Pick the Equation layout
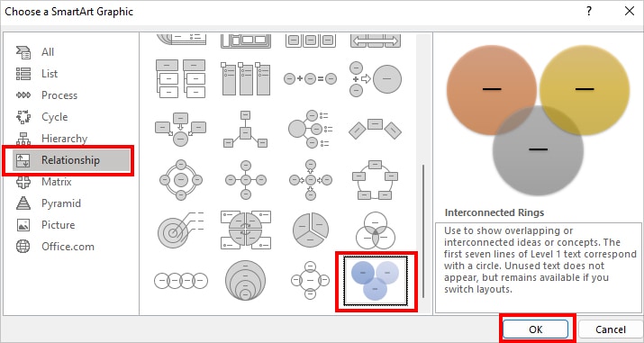Image resolution: width=644 pixels, height=343 pixels. pos(311,79)
